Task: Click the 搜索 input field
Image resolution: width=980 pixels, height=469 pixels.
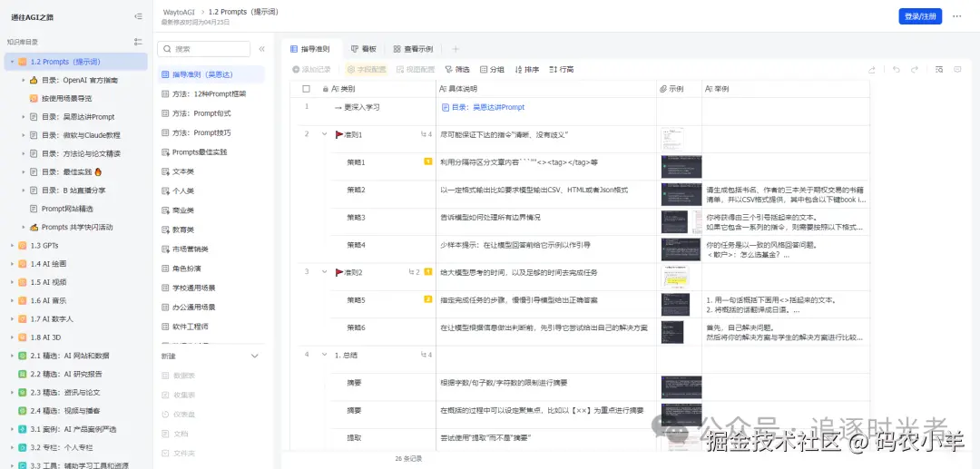Action: click(204, 49)
